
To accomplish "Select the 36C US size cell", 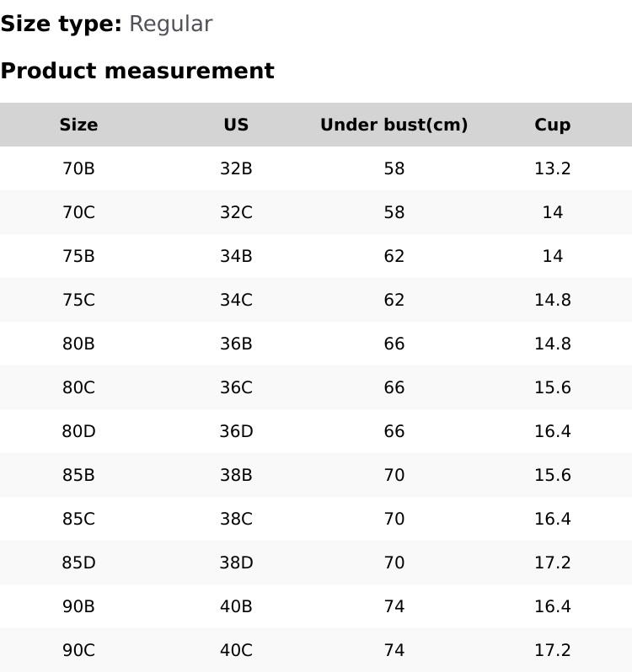I will click(236, 387).
